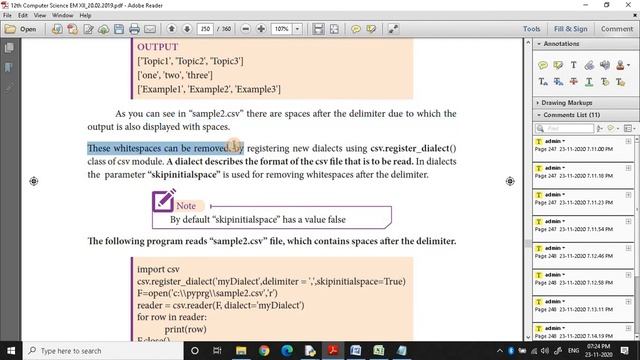Open page thumbnails panel in left sidebar
Image resolution: width=640 pixels, height=360 pixels.
(9, 48)
